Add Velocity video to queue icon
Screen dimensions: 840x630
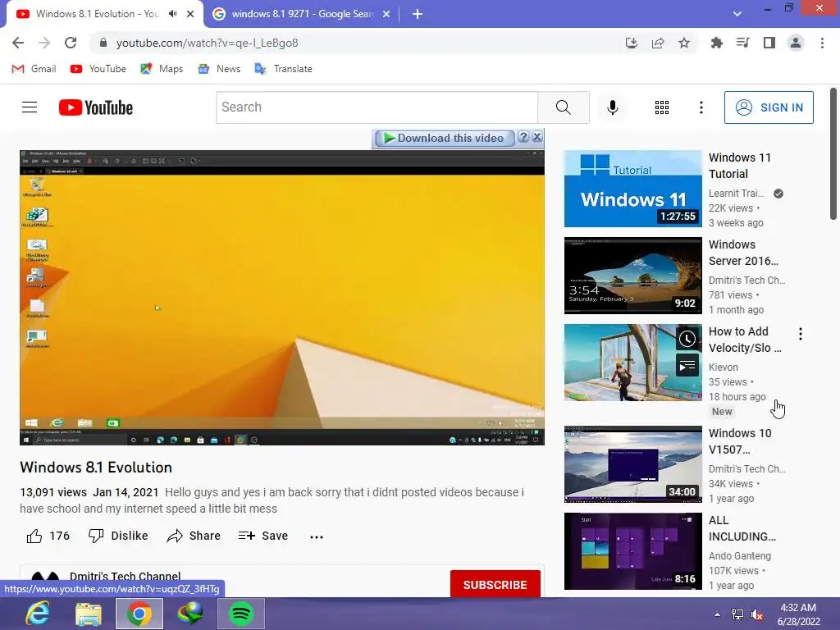[687, 366]
